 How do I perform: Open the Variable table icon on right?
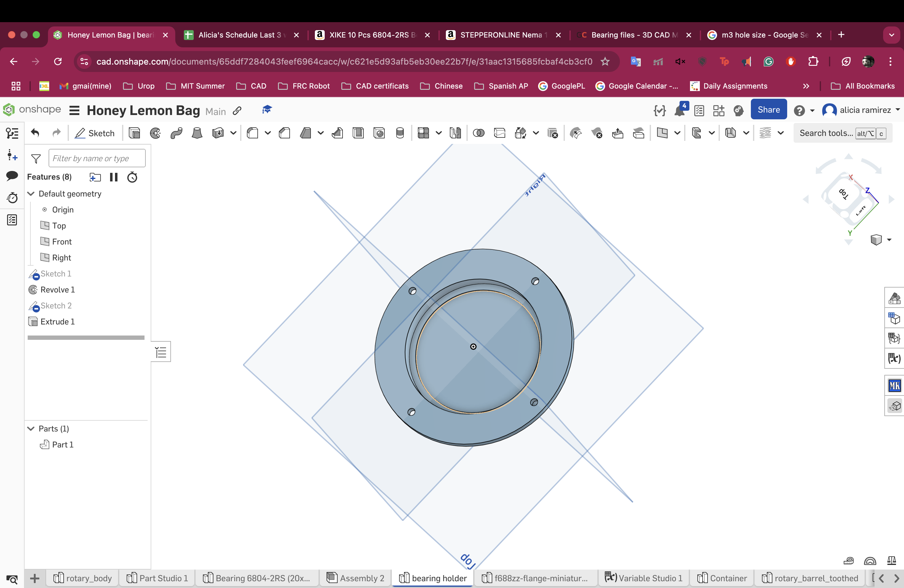coord(894,358)
